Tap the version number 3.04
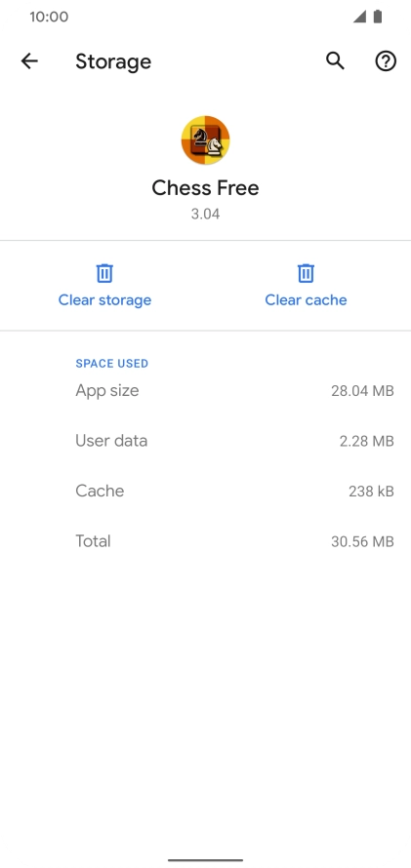The height and width of the screenshot is (868, 411). click(205, 214)
